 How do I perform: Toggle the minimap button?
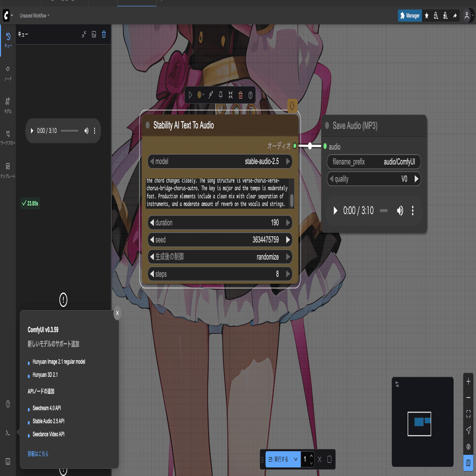(468, 463)
